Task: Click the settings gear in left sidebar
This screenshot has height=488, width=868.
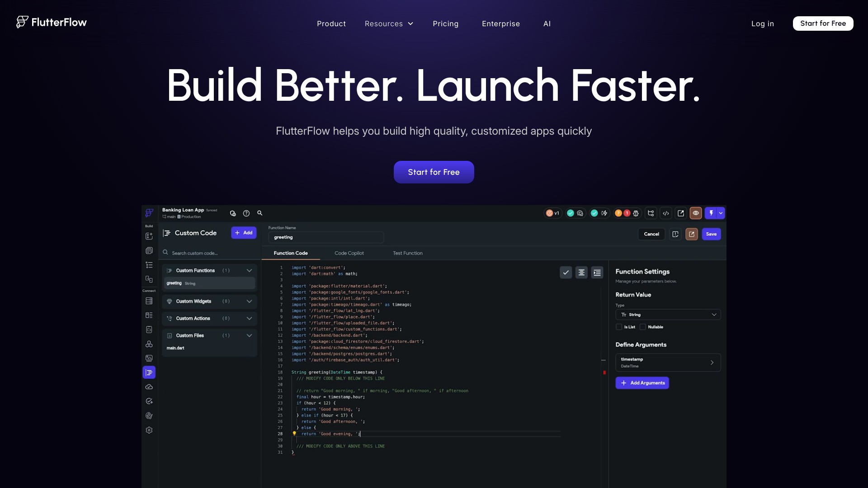Action: click(149, 430)
